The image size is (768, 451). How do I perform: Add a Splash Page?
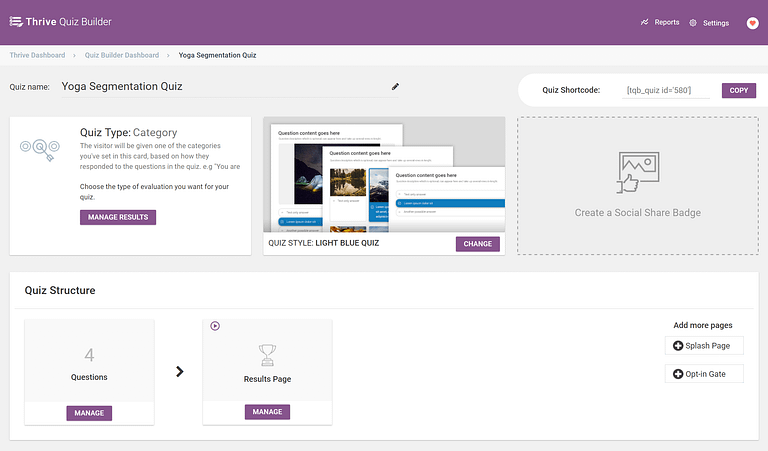click(x=704, y=346)
